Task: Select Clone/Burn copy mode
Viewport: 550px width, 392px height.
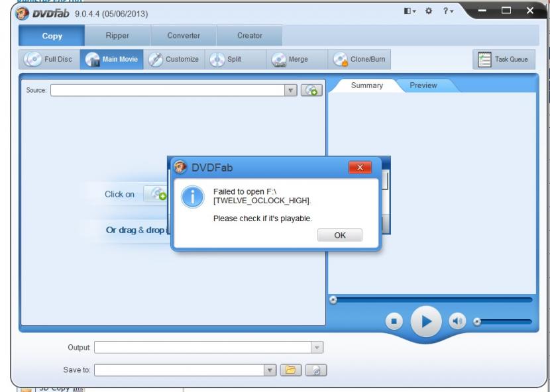Action: (x=359, y=59)
